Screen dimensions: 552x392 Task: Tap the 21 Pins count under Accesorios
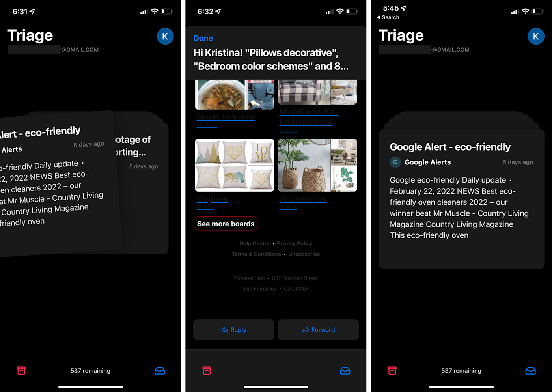288,207
